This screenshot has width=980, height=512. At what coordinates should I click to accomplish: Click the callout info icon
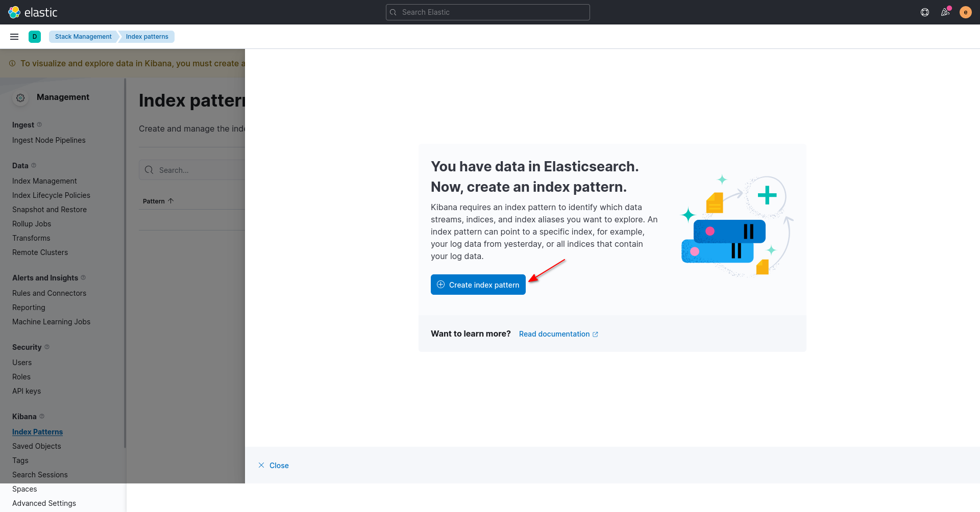[x=12, y=63]
